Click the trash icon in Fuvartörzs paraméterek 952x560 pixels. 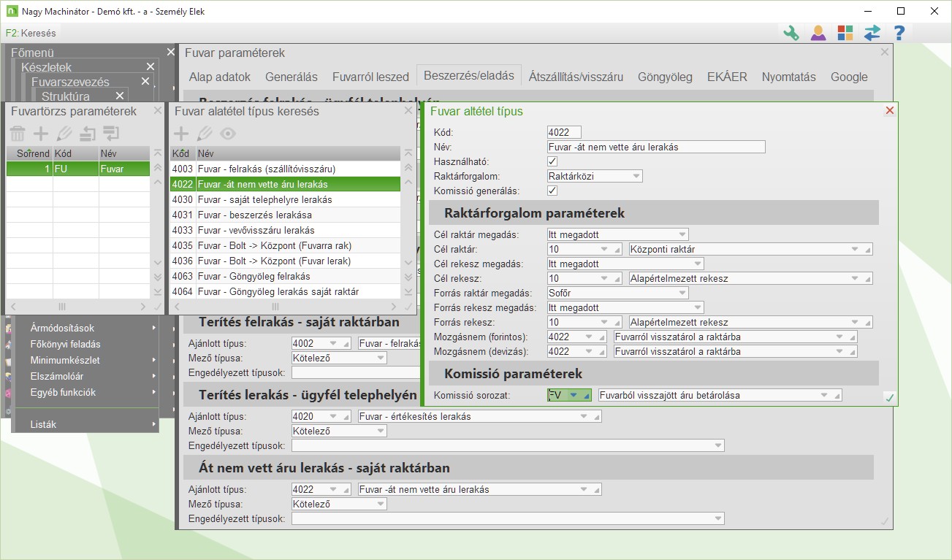[18, 134]
